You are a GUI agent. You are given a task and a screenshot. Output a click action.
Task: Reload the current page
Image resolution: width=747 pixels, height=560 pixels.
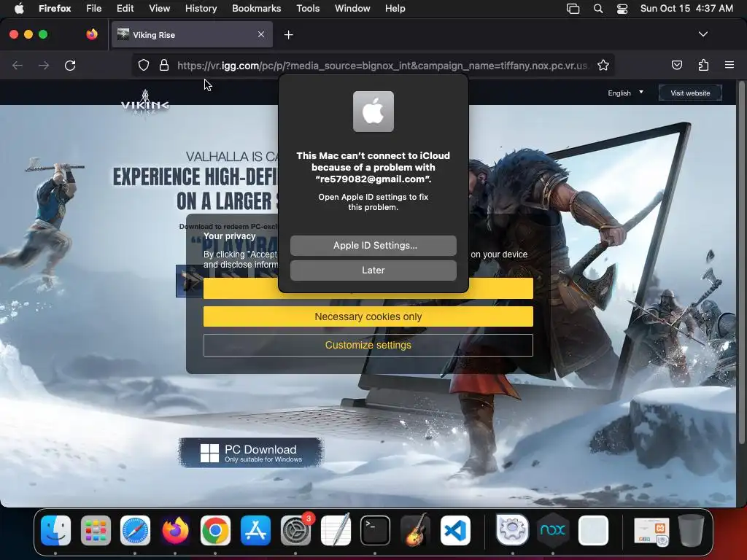(x=70, y=65)
